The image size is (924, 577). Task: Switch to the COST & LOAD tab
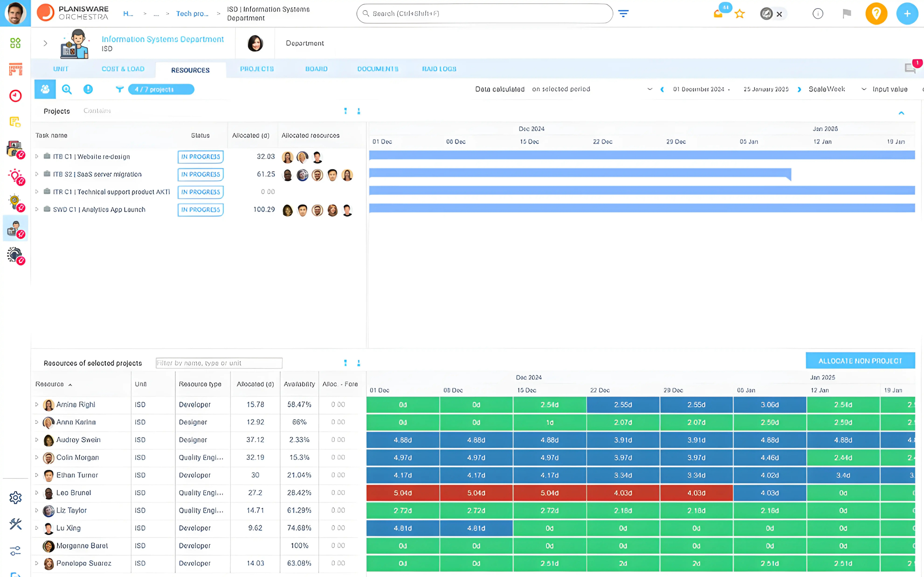[x=123, y=69]
